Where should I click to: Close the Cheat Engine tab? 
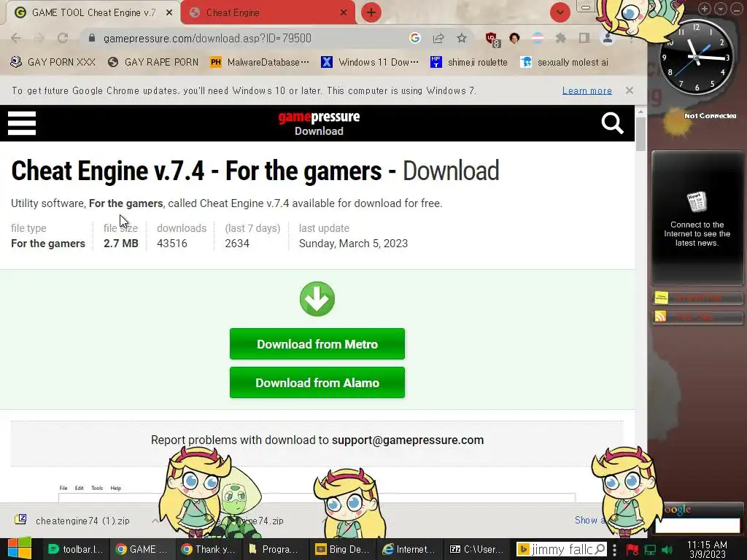[344, 13]
